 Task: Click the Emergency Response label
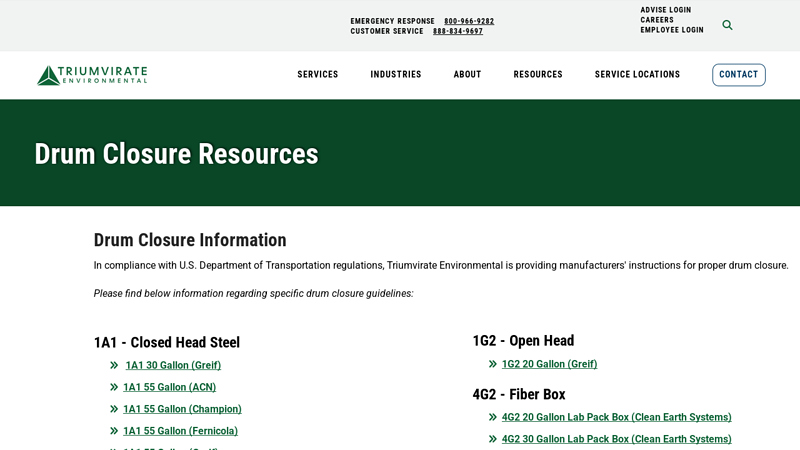[x=392, y=21]
